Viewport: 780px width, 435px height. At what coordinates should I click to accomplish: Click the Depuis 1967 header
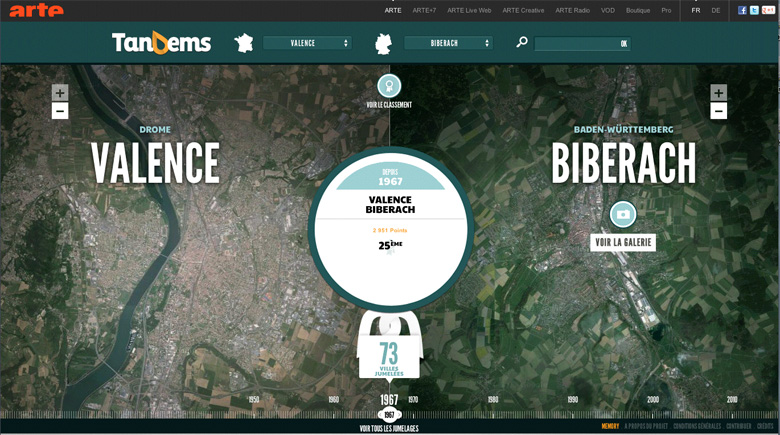390,177
